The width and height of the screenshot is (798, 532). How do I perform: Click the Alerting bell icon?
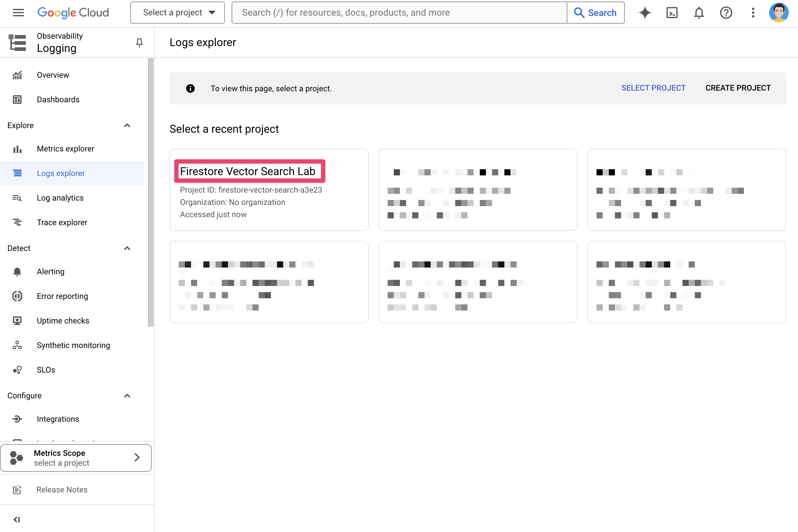17,271
